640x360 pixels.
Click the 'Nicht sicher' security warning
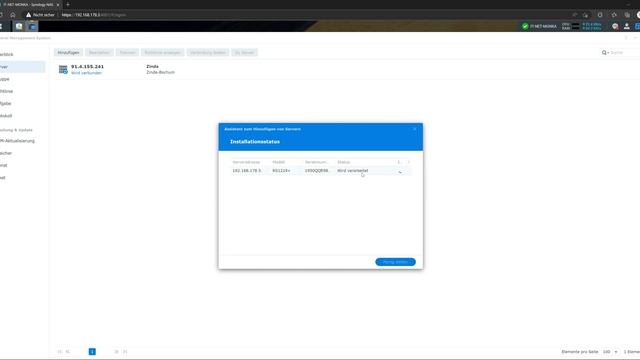pyautogui.click(x=40, y=15)
